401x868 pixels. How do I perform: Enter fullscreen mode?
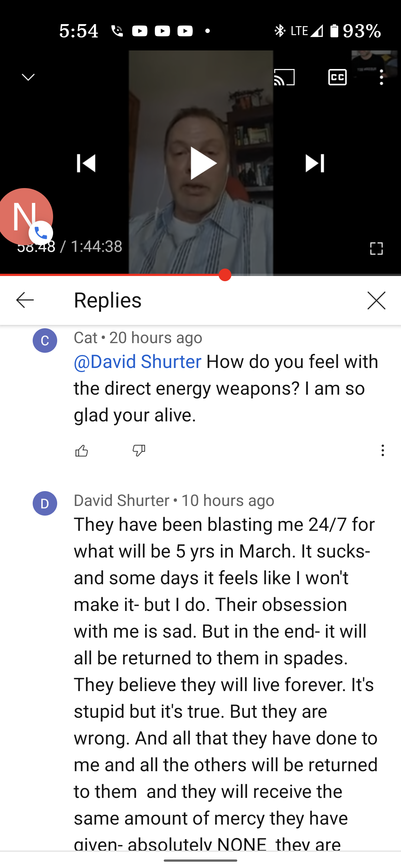click(x=376, y=249)
